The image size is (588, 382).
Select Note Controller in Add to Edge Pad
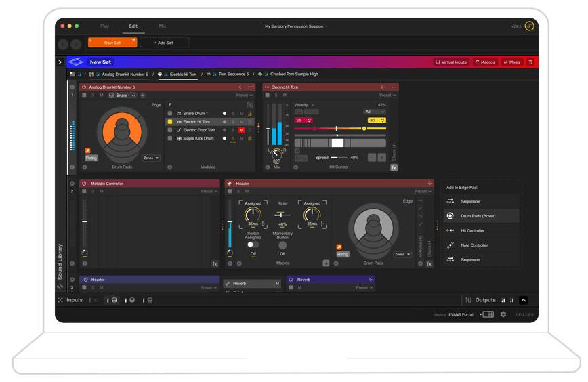474,245
